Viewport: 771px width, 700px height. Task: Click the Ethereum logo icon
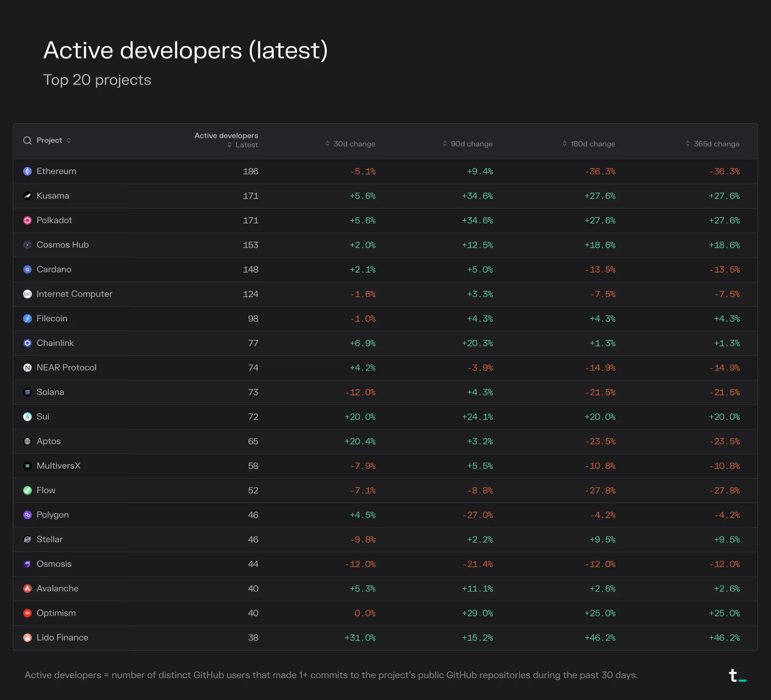pos(27,171)
